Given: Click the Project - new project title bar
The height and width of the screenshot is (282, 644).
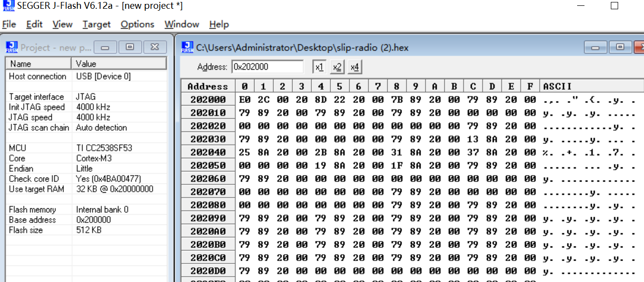Looking at the screenshot, I should [x=56, y=47].
